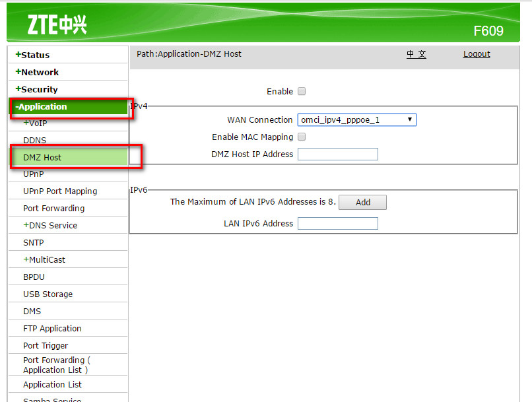This screenshot has height=402, width=532.
Task: Open USB Storage settings
Action: pyautogui.click(x=48, y=294)
